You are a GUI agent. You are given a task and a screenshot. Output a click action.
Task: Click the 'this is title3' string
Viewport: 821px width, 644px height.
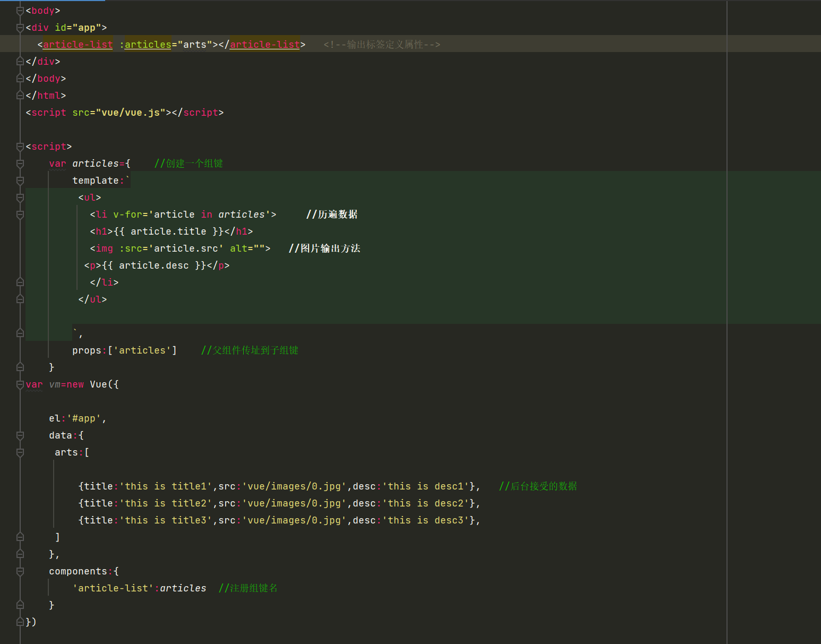tap(166, 520)
